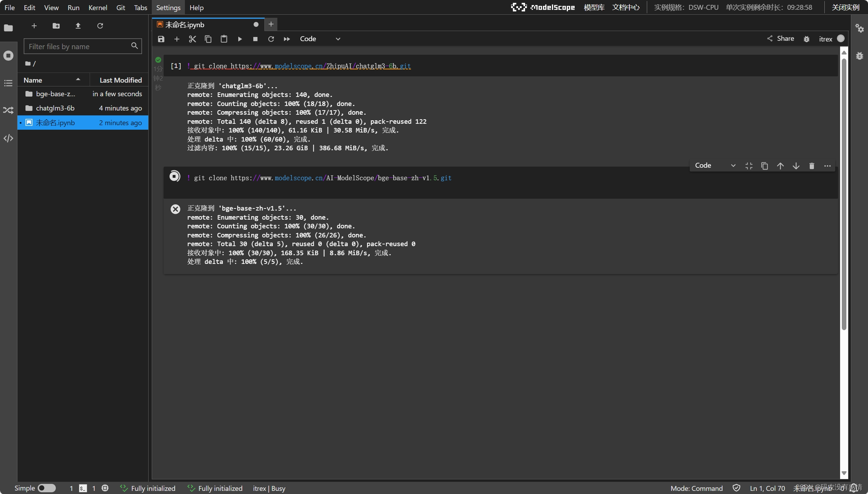The height and width of the screenshot is (494, 868).
Task: Toggle Simple interface mode switch
Action: pos(47,488)
